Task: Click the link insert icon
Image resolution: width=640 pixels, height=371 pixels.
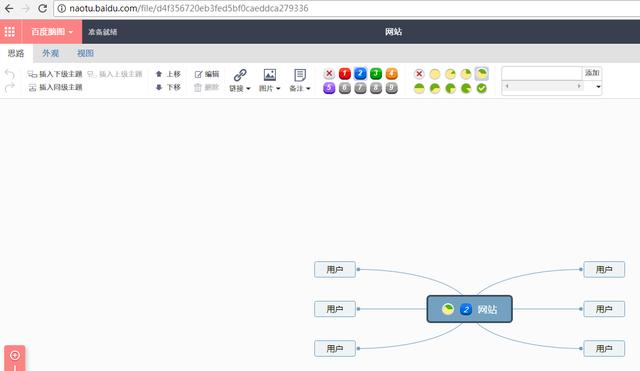Action: [240, 75]
